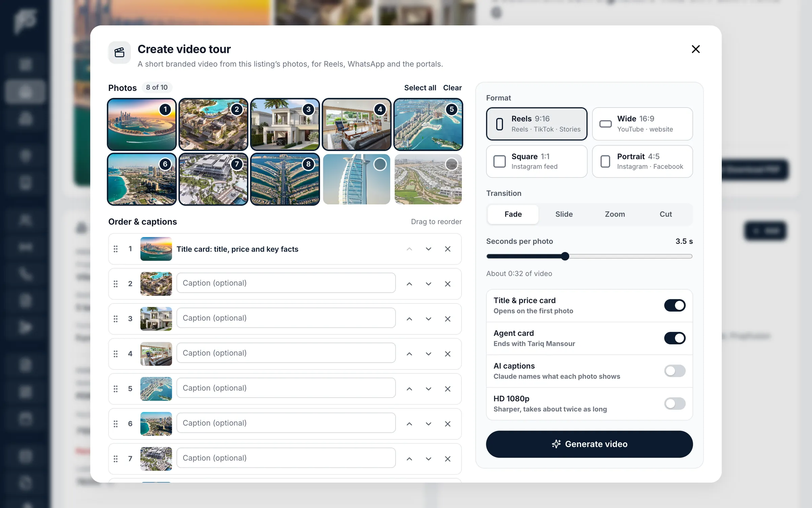Image resolution: width=812 pixels, height=508 pixels.
Task: Choose Wide 16:9 format
Action: click(642, 124)
